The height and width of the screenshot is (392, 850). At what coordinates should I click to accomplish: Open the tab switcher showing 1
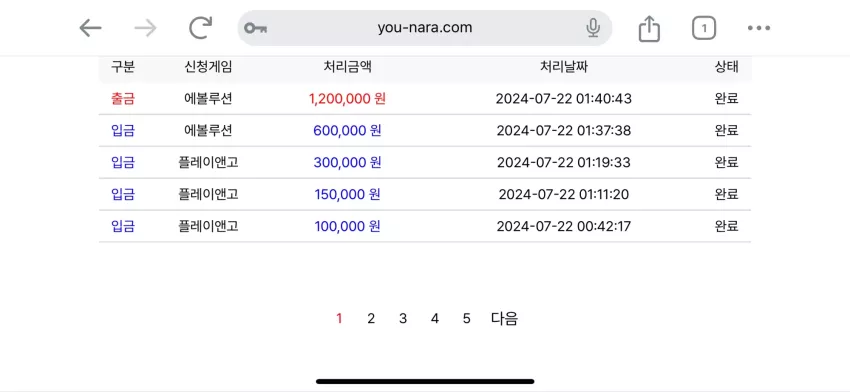pos(704,28)
